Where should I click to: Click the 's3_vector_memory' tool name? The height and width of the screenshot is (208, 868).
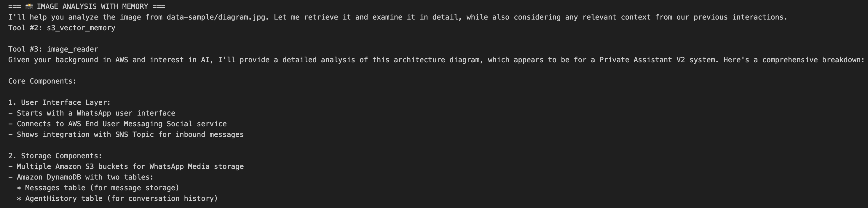[81, 28]
